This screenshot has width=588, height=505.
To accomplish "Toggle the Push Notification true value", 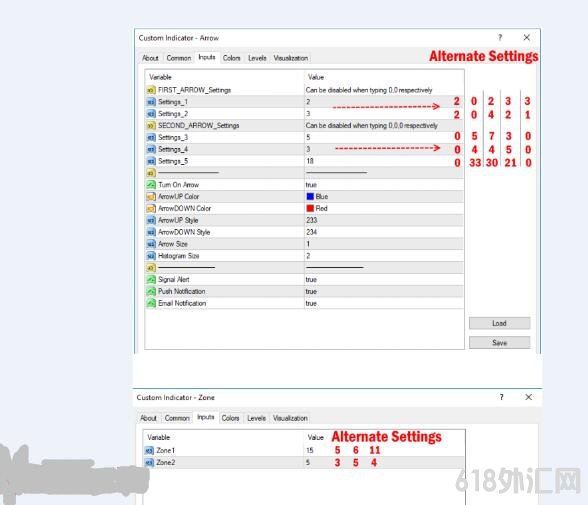I will point(384,291).
